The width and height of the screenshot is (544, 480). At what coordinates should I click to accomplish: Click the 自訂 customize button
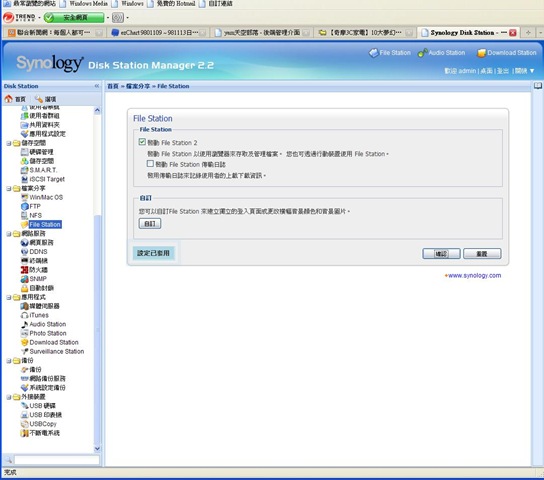tap(150, 223)
